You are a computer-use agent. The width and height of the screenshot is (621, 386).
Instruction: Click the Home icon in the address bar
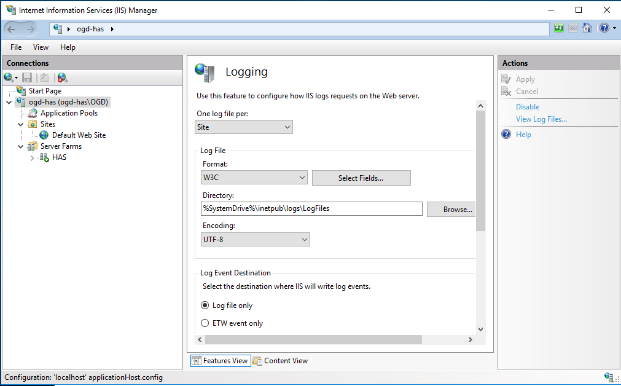pyautogui.click(x=587, y=28)
